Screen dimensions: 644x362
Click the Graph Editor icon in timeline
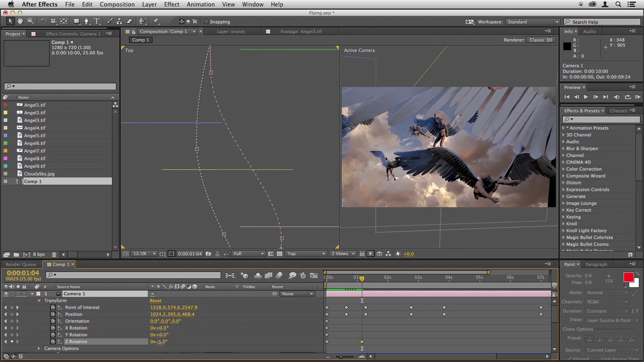pos(313,276)
